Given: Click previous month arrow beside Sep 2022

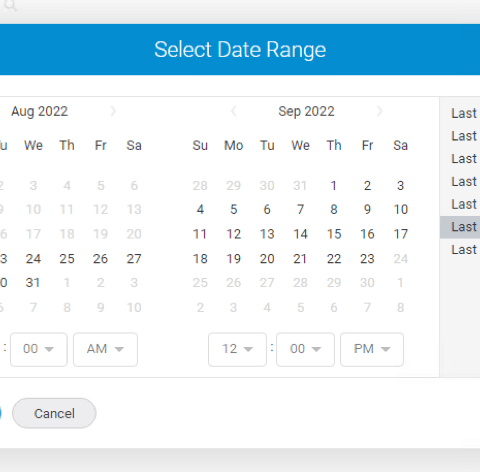Looking at the screenshot, I should (234, 111).
